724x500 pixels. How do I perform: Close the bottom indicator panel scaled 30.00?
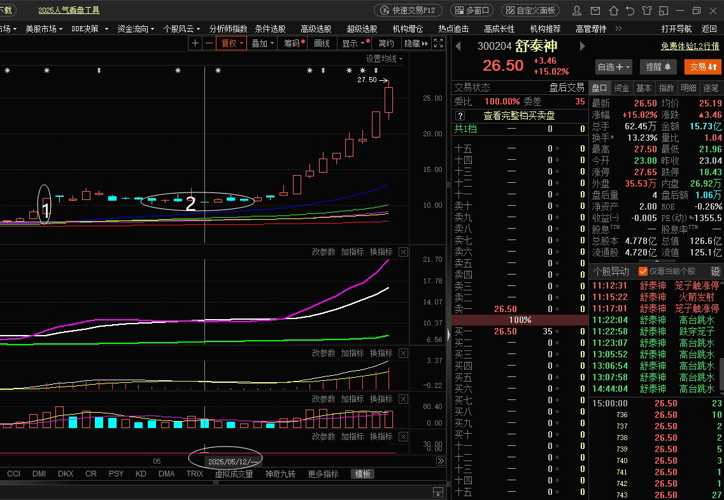(403, 436)
